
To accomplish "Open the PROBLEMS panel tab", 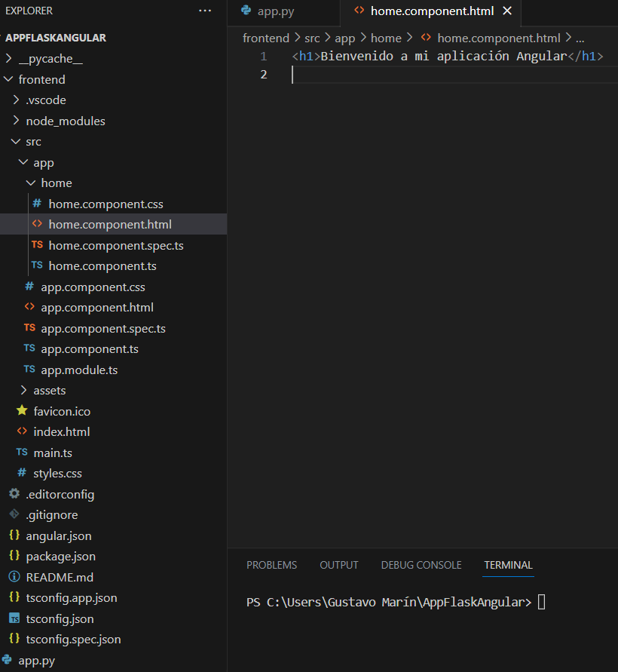I will 271,566.
